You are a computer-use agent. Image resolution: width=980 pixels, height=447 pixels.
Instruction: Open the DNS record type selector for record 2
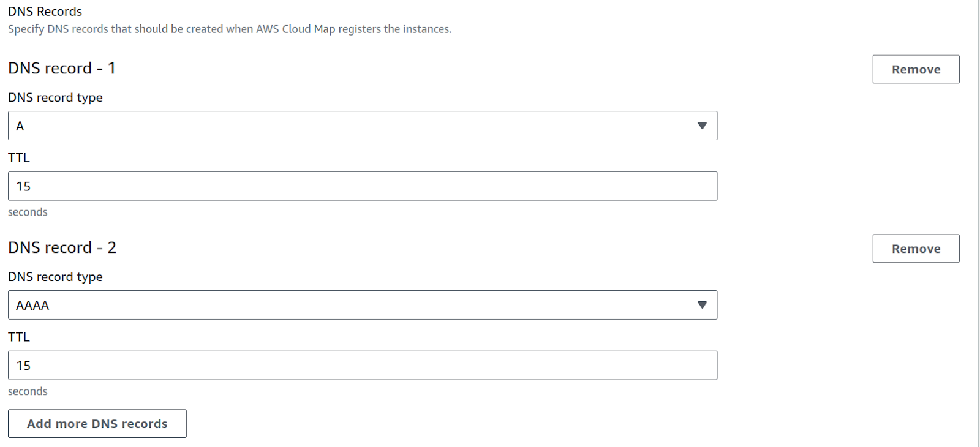point(361,304)
